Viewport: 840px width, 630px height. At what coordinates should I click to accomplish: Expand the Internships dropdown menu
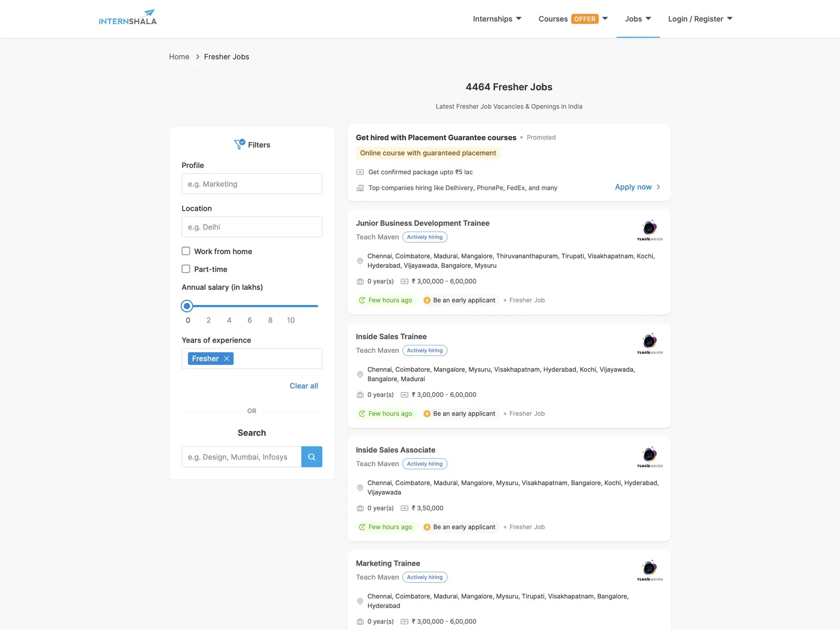pos(497,19)
